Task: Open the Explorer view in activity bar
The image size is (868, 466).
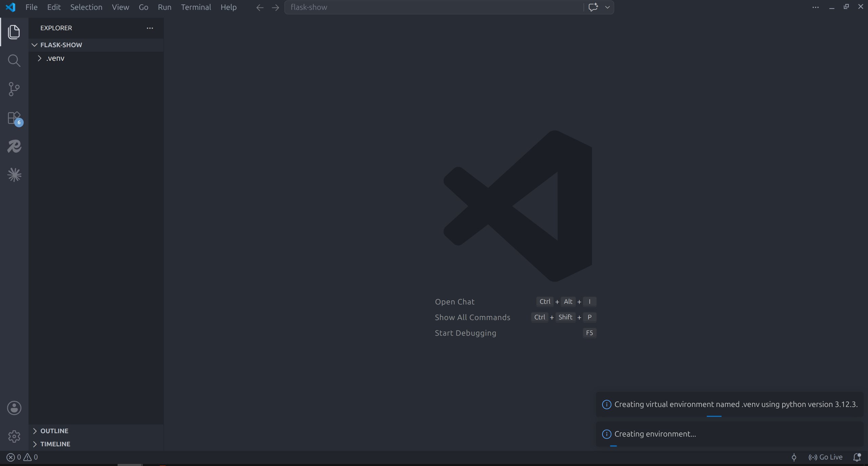Action: pyautogui.click(x=14, y=32)
